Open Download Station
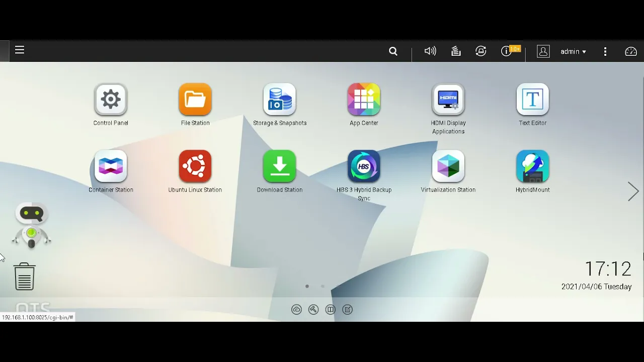The image size is (644, 362). [280, 166]
